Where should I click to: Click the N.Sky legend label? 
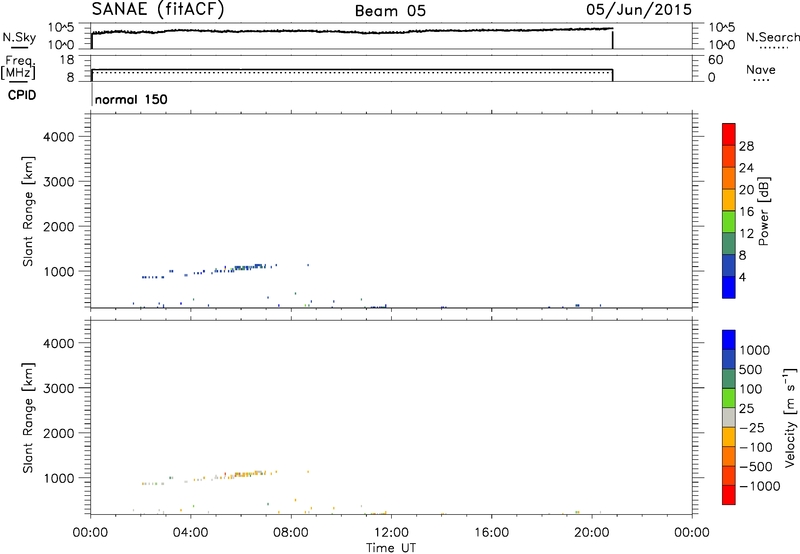(19, 37)
